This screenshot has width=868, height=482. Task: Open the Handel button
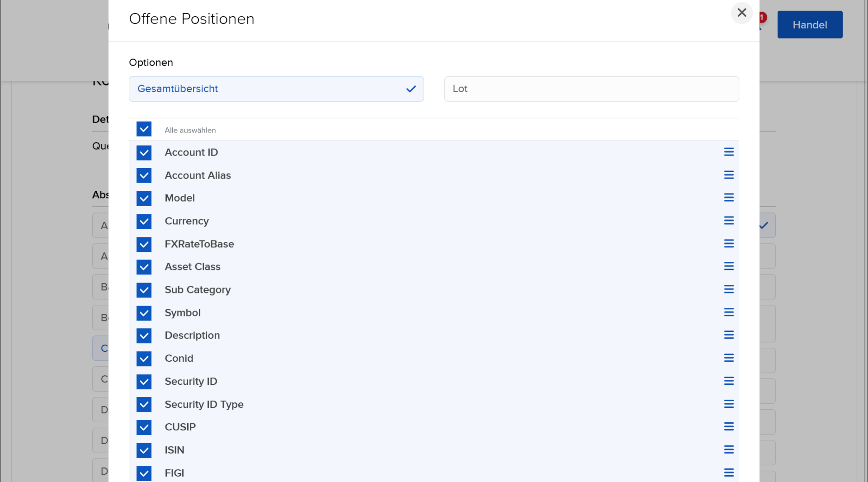810,25
